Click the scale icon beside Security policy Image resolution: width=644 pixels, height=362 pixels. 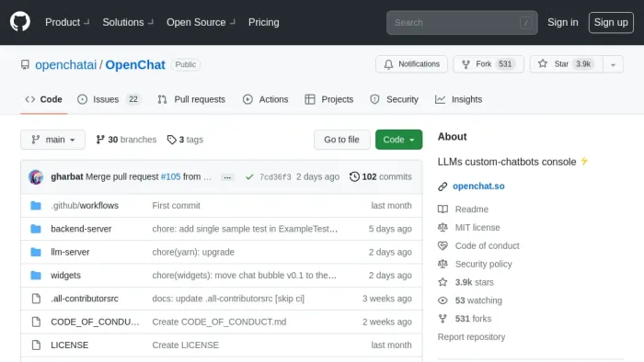coord(443,264)
